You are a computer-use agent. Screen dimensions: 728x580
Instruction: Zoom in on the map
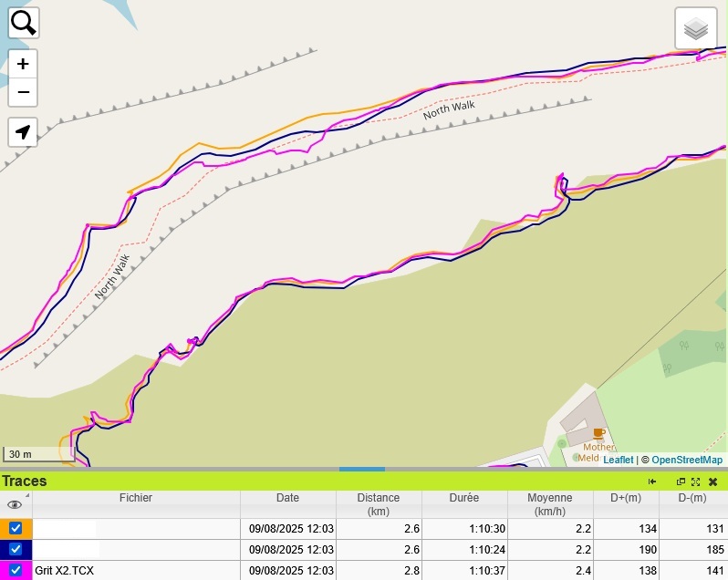(23, 64)
